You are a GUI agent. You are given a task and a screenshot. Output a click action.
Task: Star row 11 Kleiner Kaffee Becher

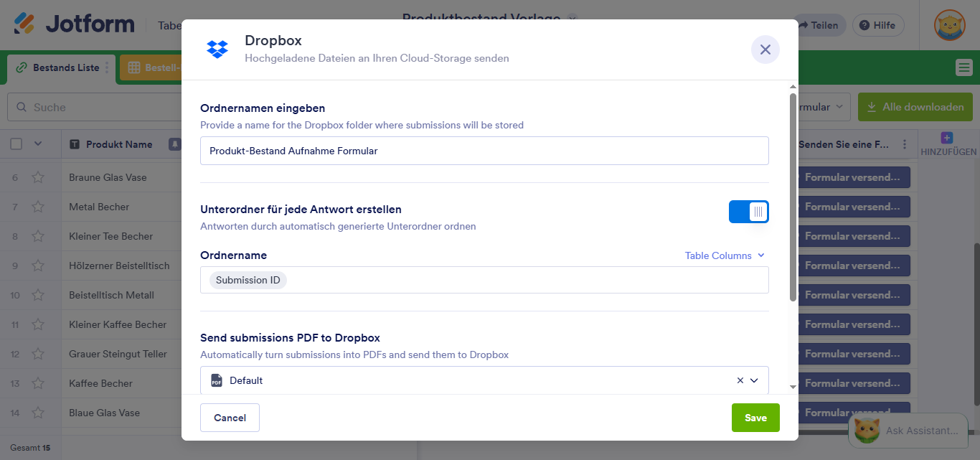(38, 324)
